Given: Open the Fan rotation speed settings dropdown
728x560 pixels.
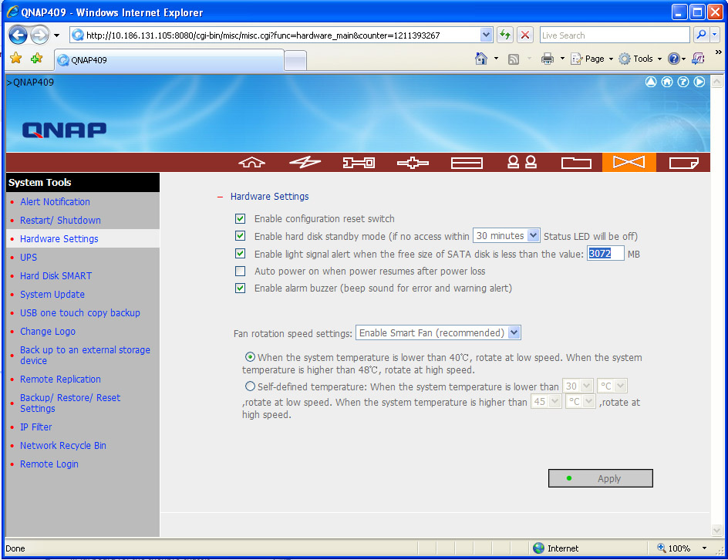Looking at the screenshot, I should [438, 332].
